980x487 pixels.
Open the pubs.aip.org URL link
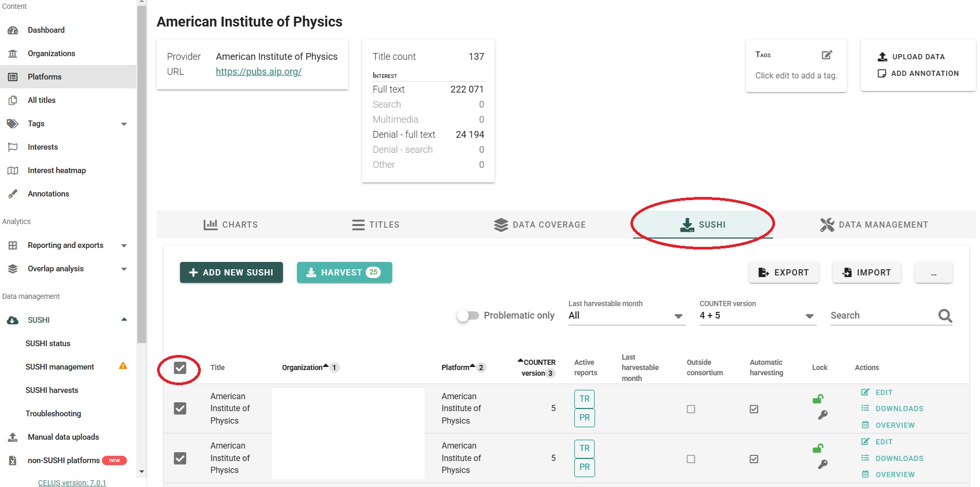pyautogui.click(x=259, y=72)
